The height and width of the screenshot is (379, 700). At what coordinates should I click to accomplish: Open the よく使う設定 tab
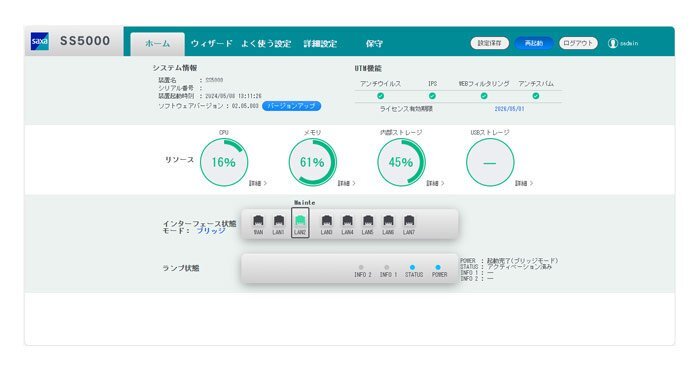click(x=266, y=44)
